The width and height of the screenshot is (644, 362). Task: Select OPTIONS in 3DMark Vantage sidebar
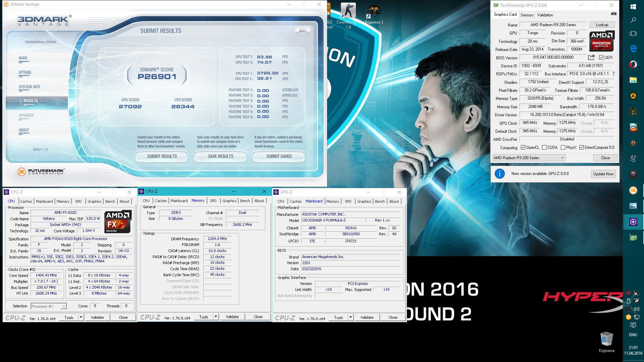click(25, 72)
